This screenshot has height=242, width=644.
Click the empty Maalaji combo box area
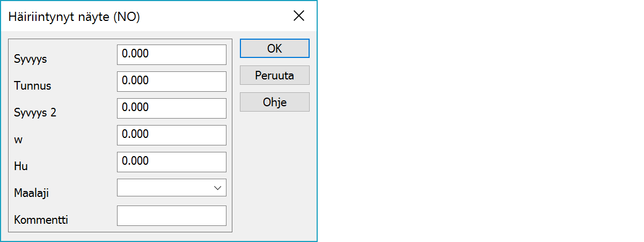[164, 188]
